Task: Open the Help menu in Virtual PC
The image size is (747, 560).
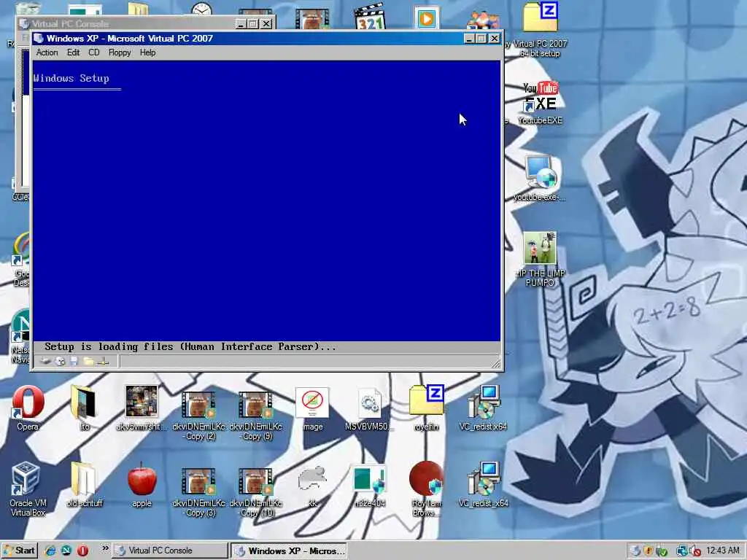Action: (x=147, y=52)
